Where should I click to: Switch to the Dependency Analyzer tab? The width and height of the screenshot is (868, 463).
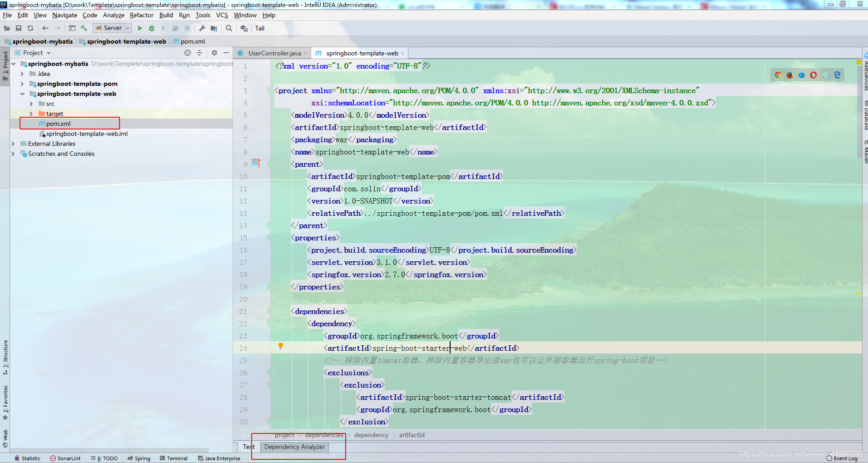click(294, 447)
